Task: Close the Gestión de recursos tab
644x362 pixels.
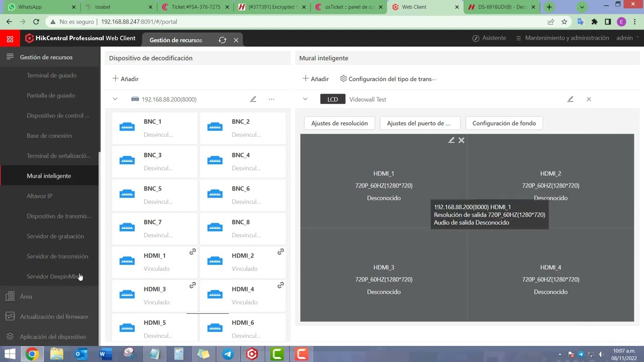Action: pyautogui.click(x=236, y=40)
